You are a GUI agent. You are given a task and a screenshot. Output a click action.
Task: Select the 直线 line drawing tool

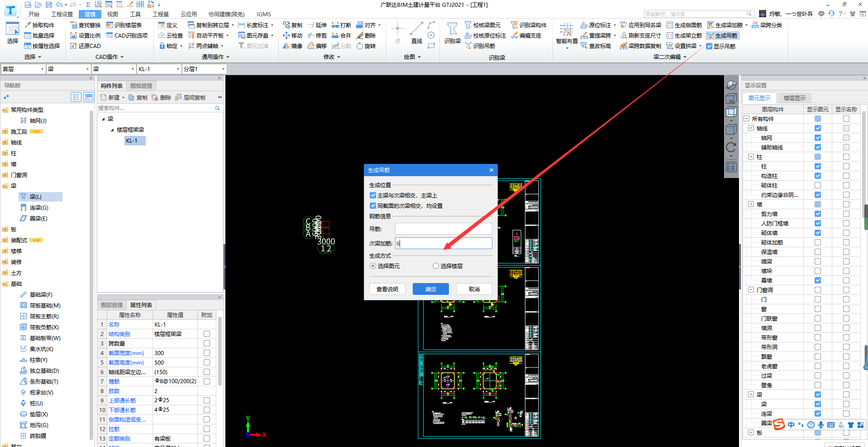tap(417, 33)
